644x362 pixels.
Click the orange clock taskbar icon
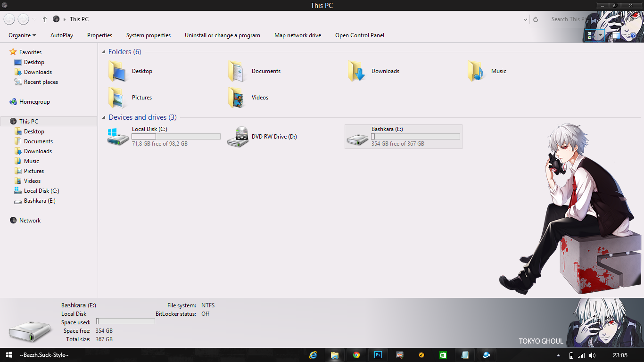421,355
